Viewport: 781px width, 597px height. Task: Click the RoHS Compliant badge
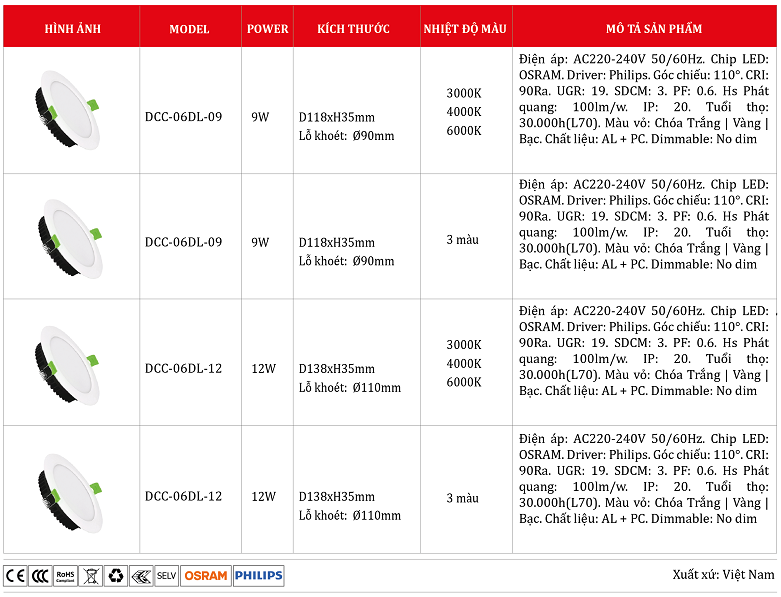coord(65,575)
